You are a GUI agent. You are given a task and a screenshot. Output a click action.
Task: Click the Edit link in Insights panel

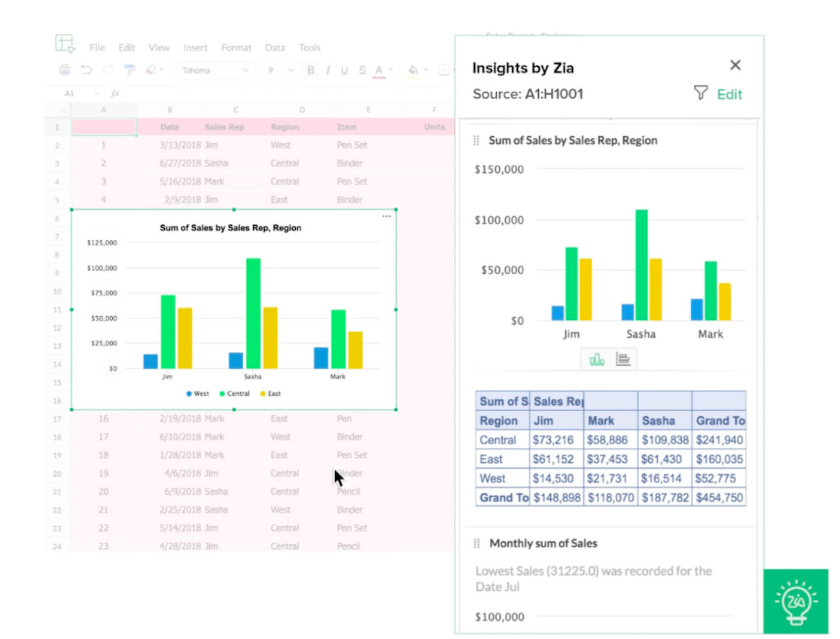(x=729, y=94)
